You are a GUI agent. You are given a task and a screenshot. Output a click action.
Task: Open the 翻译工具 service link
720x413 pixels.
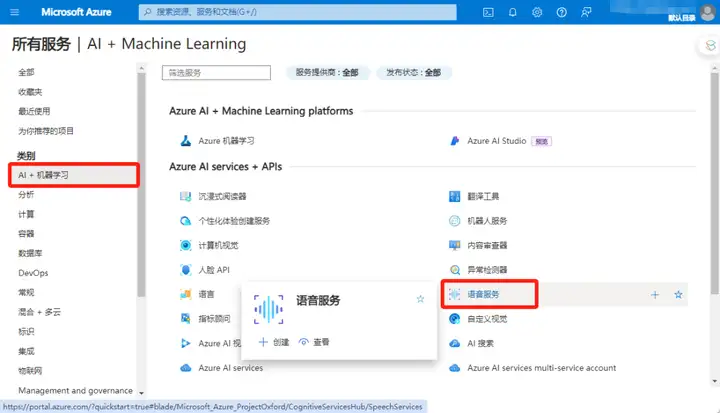[x=483, y=197]
